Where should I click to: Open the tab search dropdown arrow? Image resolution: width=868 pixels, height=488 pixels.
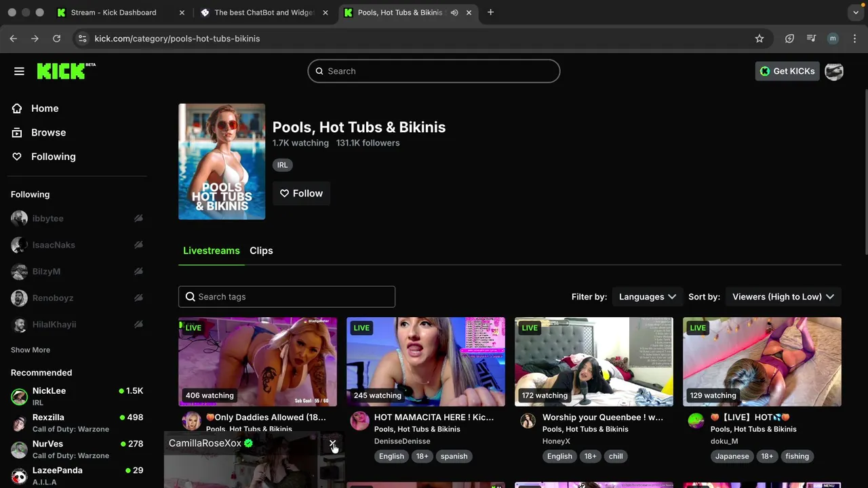[x=856, y=12]
